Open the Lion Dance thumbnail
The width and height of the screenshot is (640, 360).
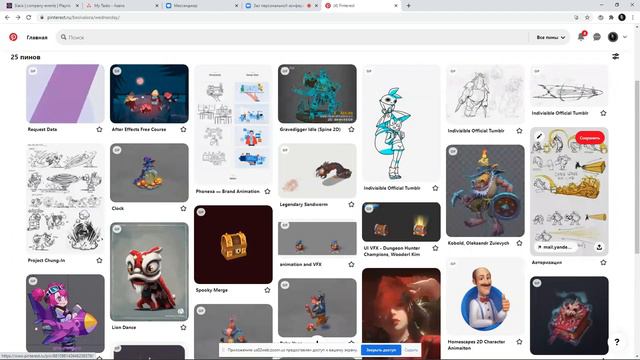(x=149, y=272)
